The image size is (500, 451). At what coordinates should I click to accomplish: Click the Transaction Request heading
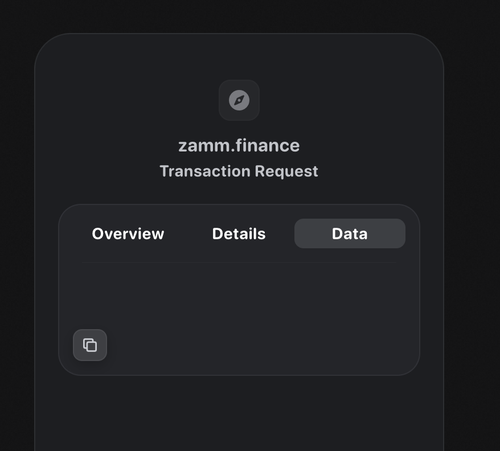(x=239, y=171)
